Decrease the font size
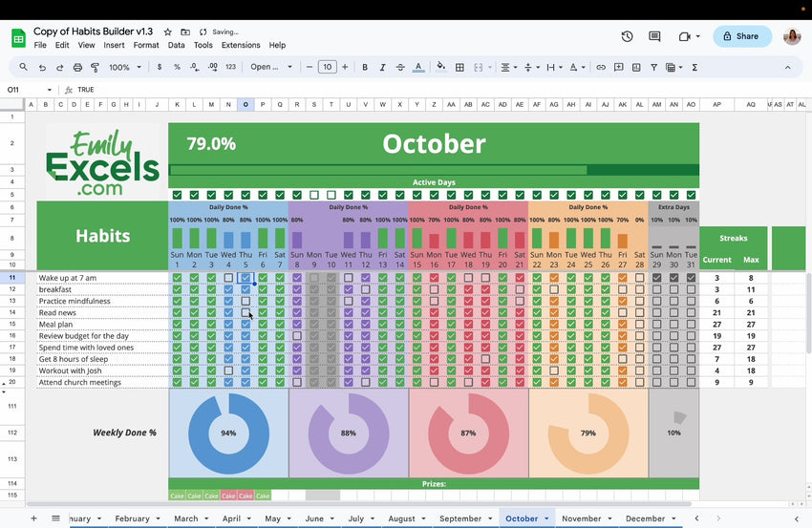 310,67
